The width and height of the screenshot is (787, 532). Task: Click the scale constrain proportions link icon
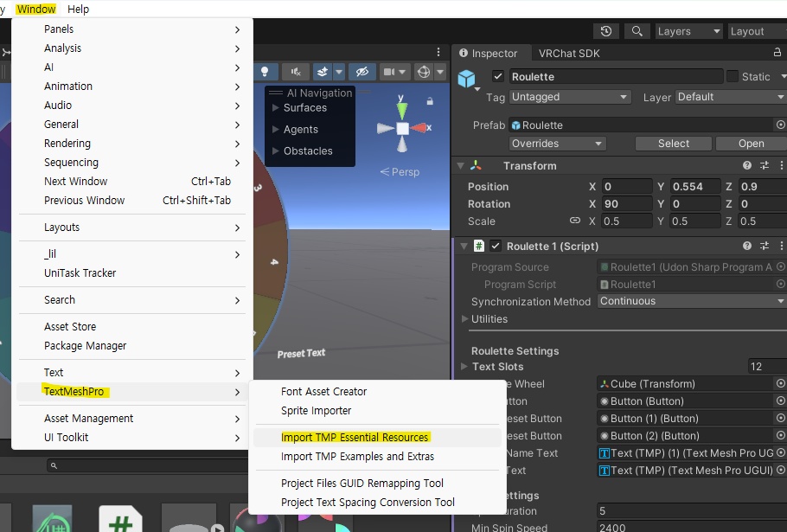coord(574,221)
